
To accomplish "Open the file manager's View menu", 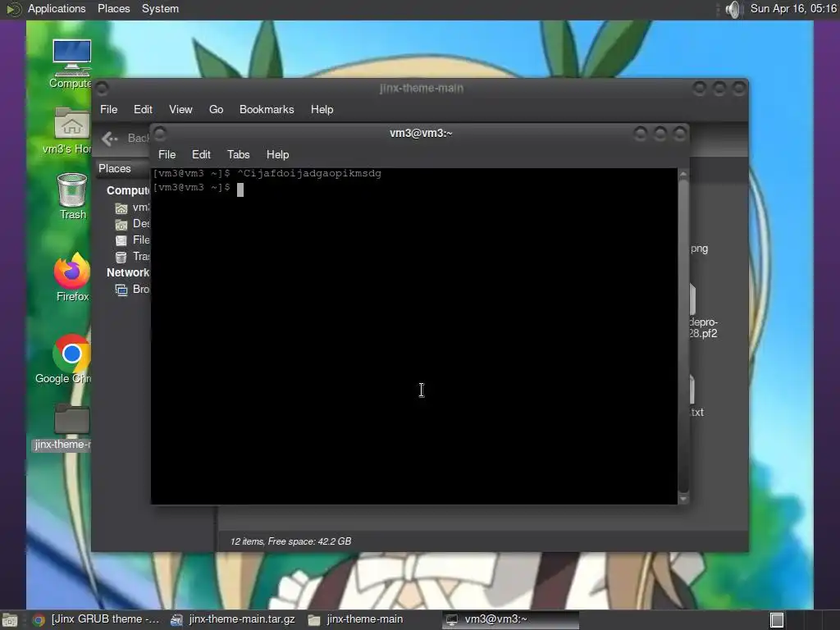I will tap(180, 109).
